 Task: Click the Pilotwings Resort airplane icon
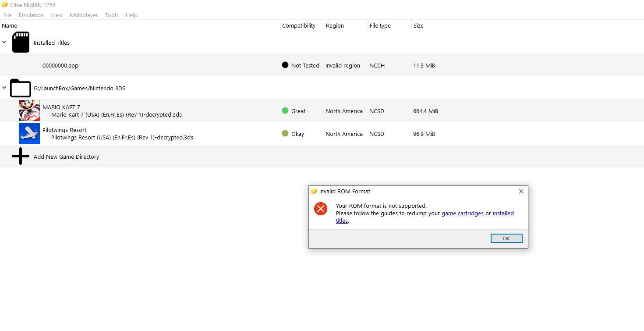29,133
